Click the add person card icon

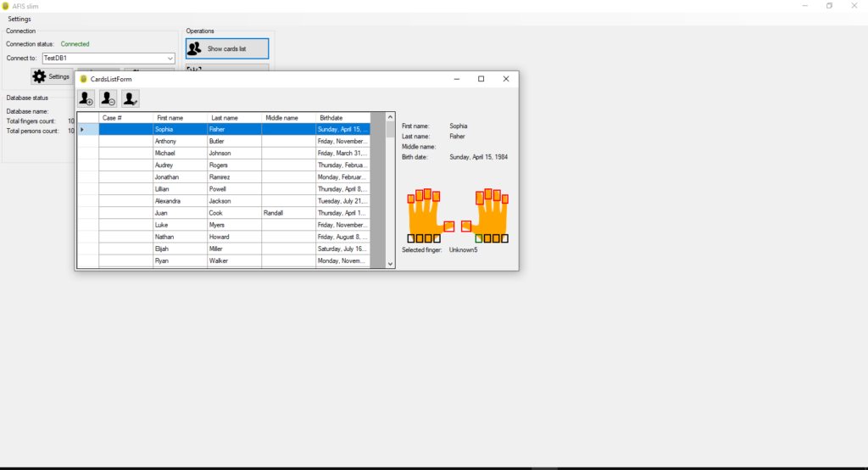(86, 98)
